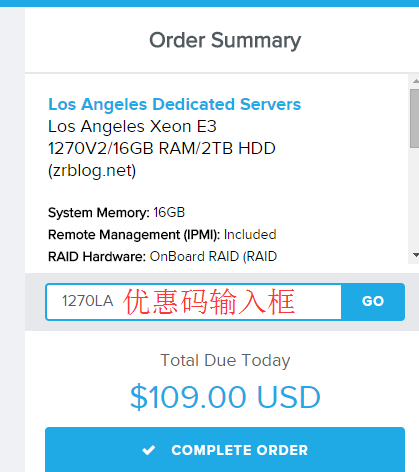Click the System Memory: 16GB line
419x472 pixels.
point(116,213)
